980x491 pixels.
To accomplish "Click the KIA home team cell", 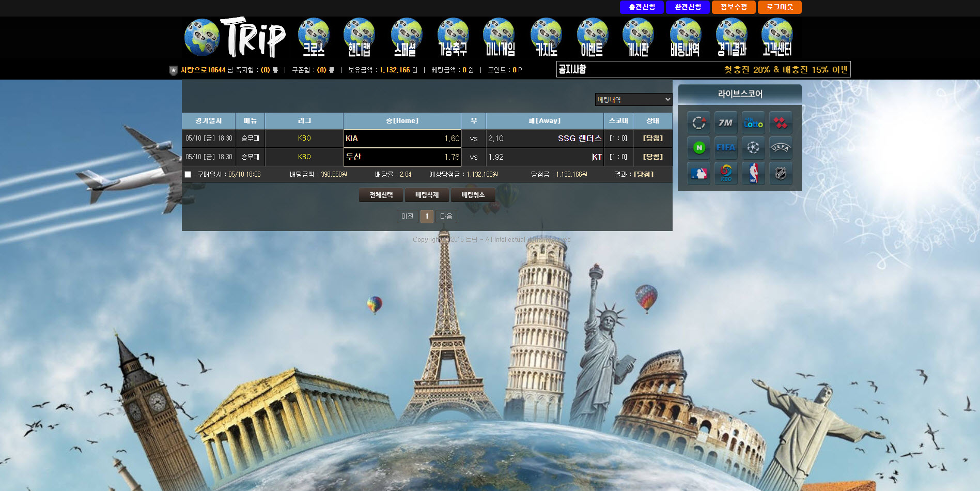I will tap(402, 139).
